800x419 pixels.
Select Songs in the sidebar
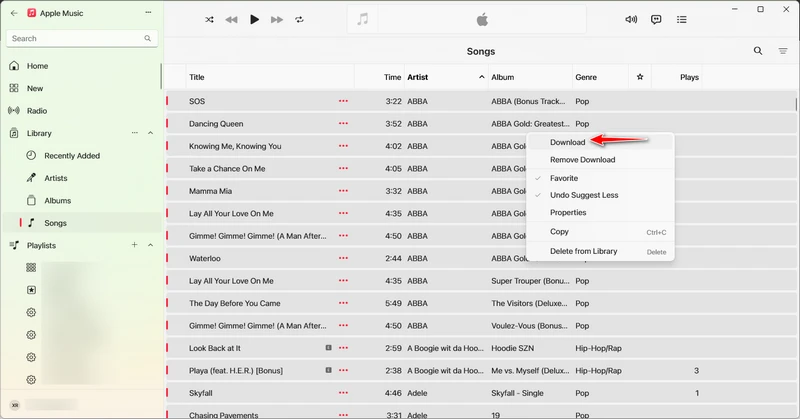(x=82, y=223)
